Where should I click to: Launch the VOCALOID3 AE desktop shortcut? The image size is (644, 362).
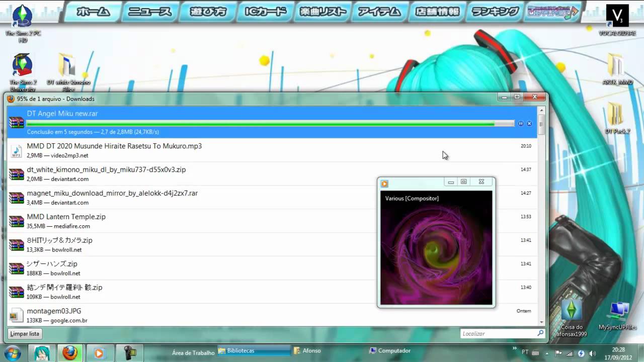[x=617, y=20]
